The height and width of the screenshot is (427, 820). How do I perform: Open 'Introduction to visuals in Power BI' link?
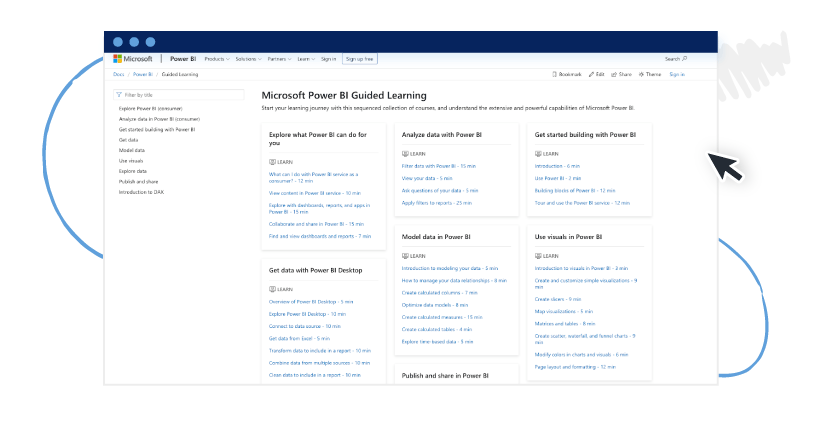tap(581, 269)
